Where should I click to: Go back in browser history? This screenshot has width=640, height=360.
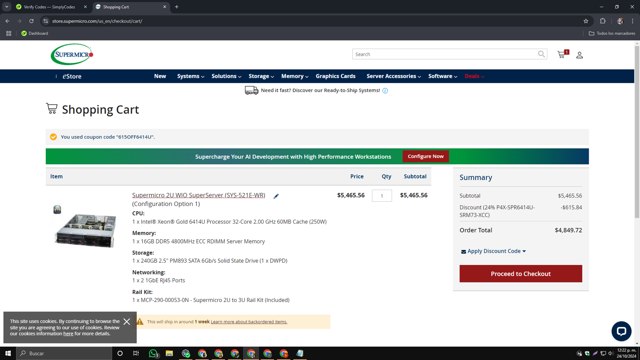point(8,21)
